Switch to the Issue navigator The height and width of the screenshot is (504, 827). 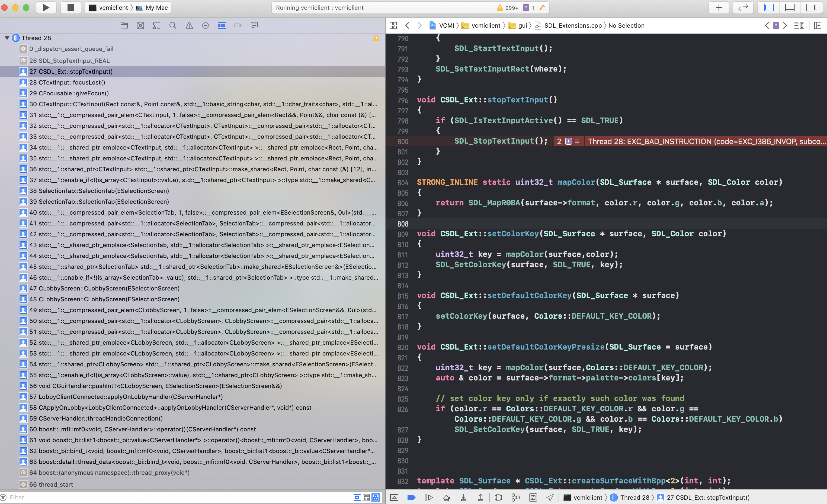(x=189, y=25)
